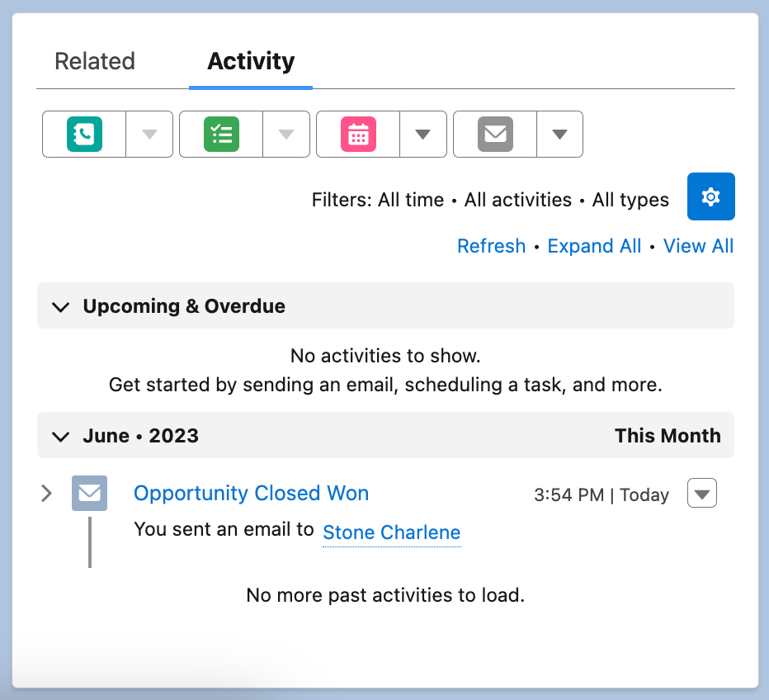Collapse the Upcoming & Overdue section
This screenshot has width=769, height=700.
tap(60, 306)
